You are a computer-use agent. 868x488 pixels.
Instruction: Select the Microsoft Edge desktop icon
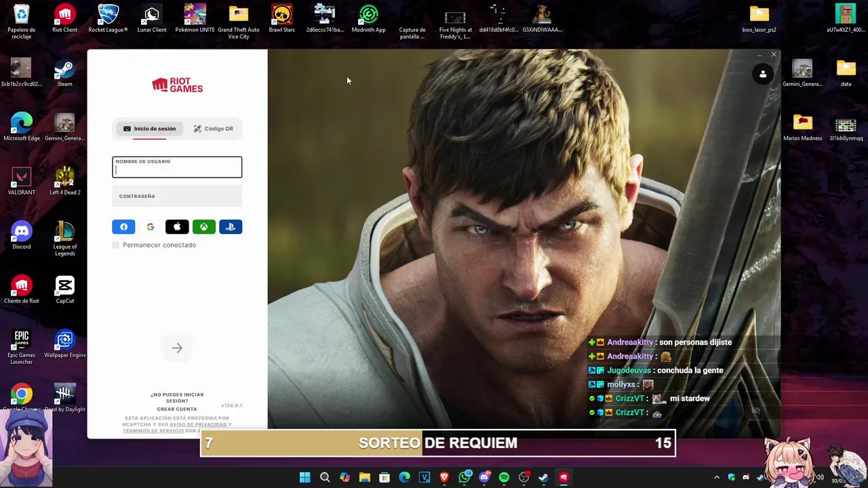pos(22,127)
